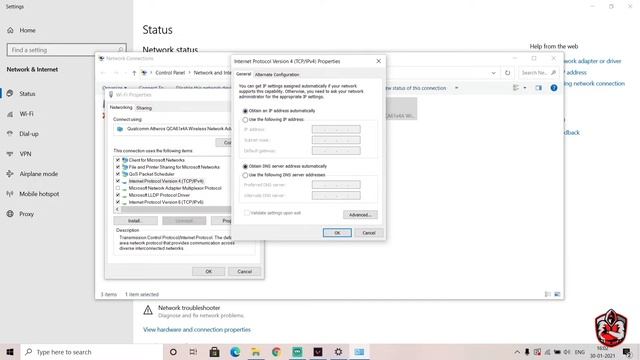Screen dimensions: 640x360
Task: Enable Microsoft Network Adapter Multiplexor Protocol
Action: click(118, 188)
